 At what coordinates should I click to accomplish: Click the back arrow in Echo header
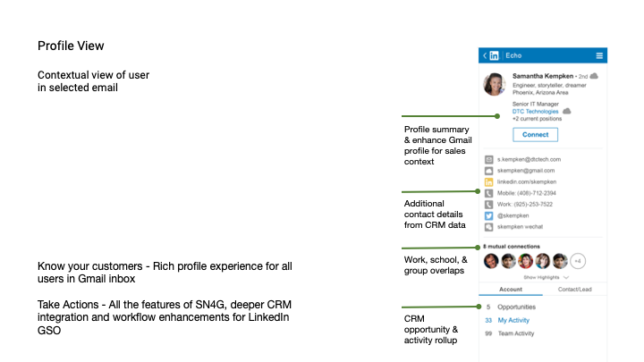pyautogui.click(x=485, y=55)
